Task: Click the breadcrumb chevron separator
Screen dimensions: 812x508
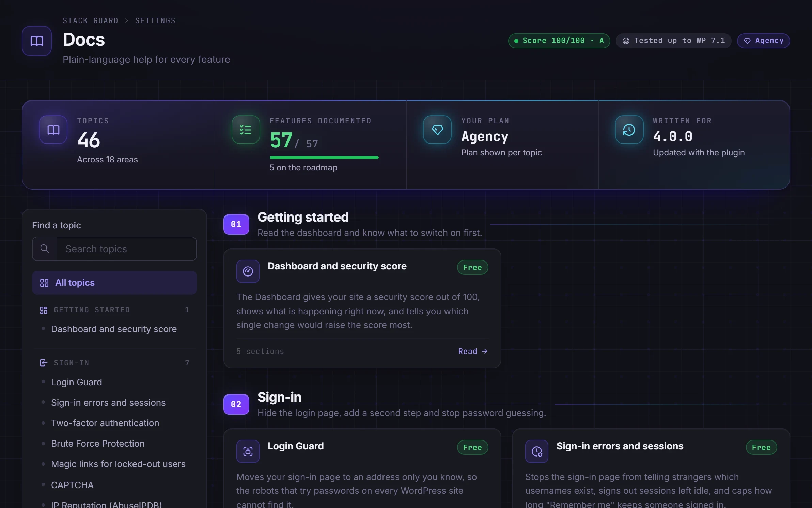Action: click(127, 21)
